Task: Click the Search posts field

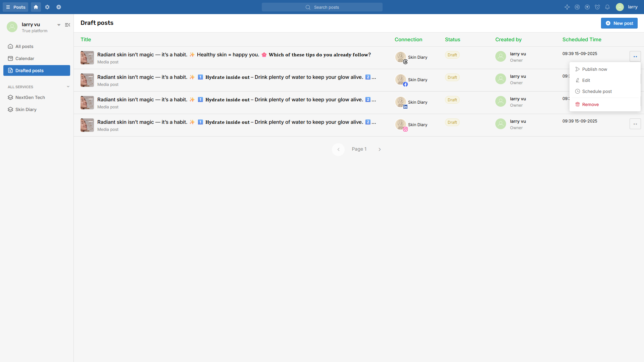Action: pyautogui.click(x=322, y=7)
